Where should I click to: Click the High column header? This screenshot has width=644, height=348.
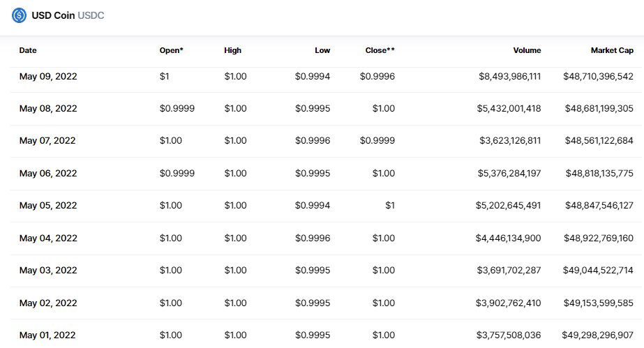click(233, 50)
